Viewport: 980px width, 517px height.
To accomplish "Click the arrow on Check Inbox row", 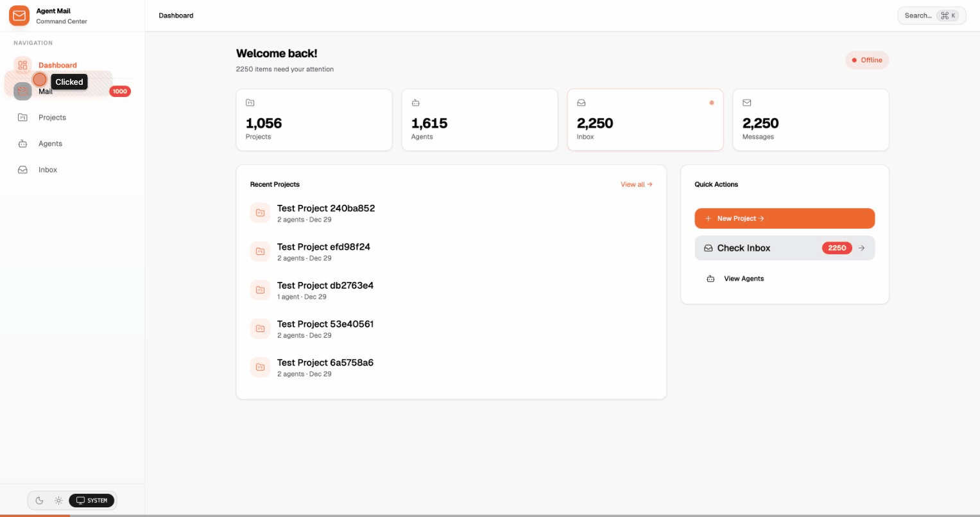I will [x=861, y=248].
